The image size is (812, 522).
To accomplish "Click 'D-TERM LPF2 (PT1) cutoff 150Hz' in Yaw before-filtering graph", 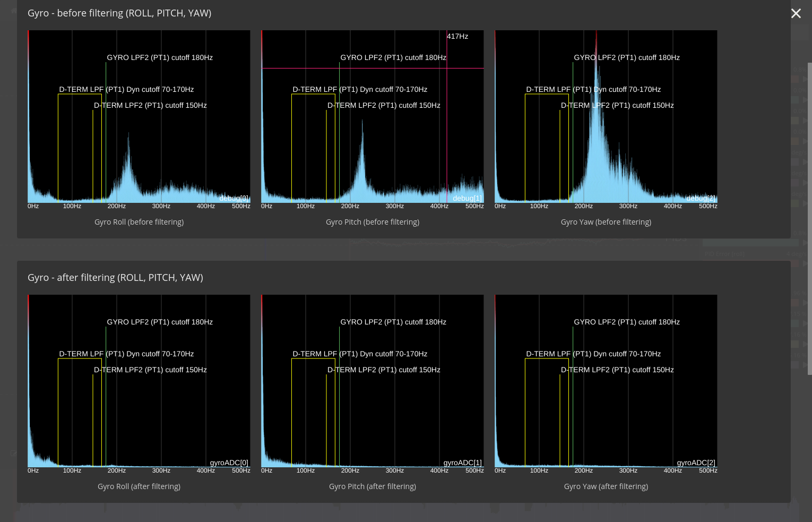I will [x=617, y=105].
